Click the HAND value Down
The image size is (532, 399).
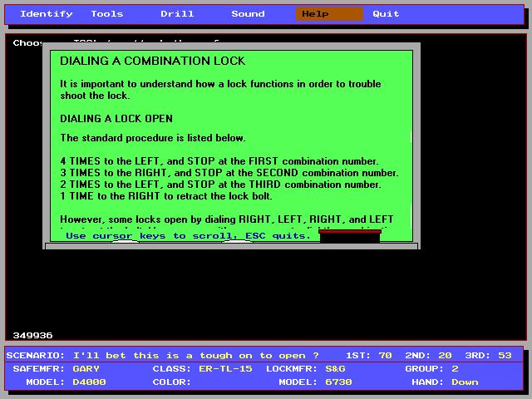pos(465,382)
